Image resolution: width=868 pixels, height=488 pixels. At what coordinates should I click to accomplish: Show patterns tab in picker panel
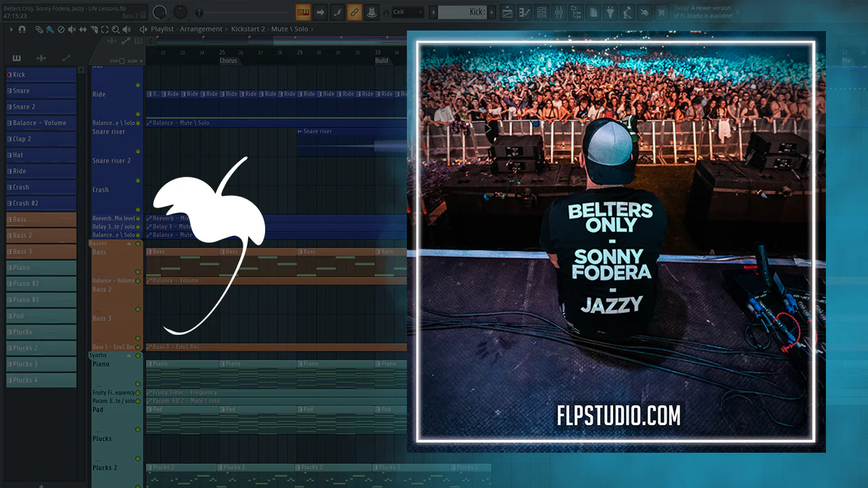[16, 58]
